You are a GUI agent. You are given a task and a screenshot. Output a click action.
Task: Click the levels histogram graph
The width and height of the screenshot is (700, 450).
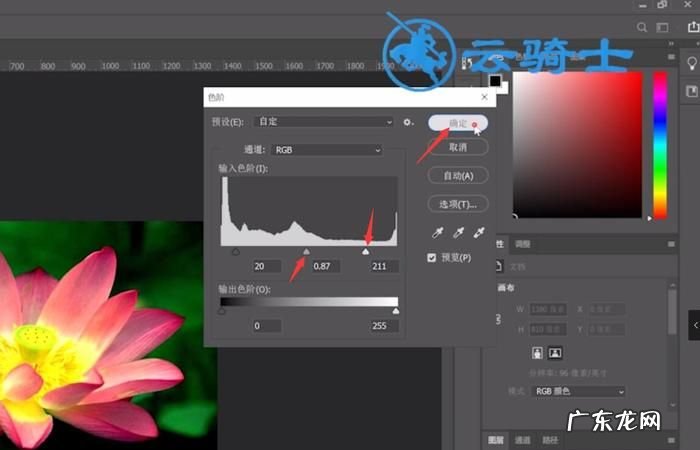[309, 211]
